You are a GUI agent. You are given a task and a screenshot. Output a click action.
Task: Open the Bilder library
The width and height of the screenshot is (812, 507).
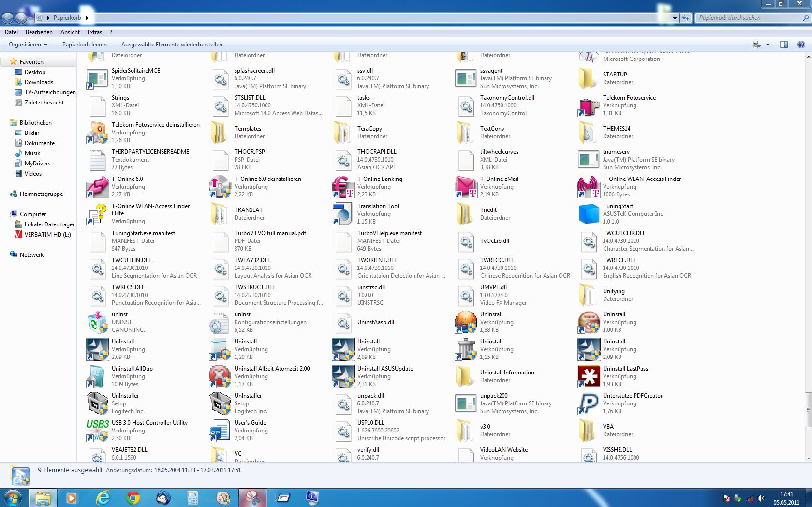[32, 133]
